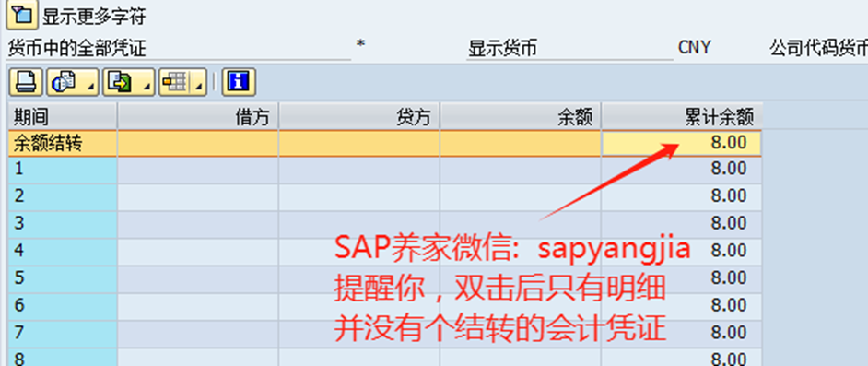The image size is (868, 366).
Task: Click the 期间 column header
Action: click(63, 116)
